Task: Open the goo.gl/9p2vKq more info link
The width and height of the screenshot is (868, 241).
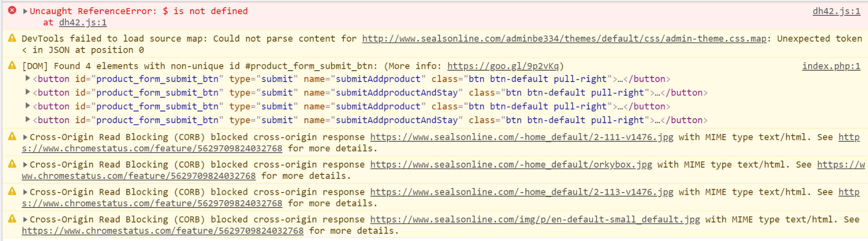Action: (x=503, y=66)
